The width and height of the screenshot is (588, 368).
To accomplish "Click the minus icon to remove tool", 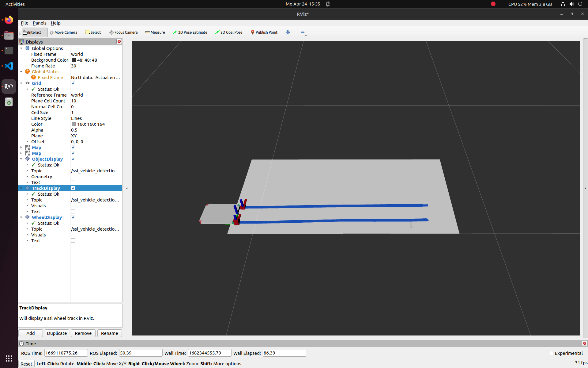I will 302,32.
